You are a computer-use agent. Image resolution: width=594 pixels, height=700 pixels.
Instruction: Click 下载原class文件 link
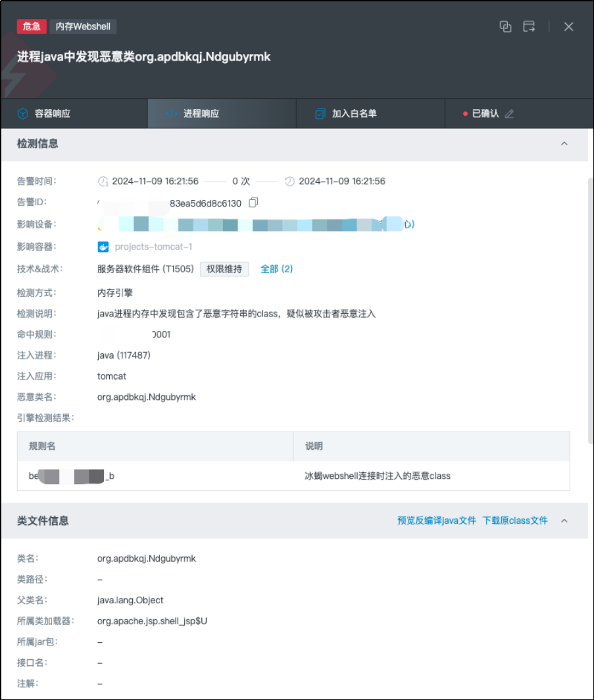(x=515, y=520)
